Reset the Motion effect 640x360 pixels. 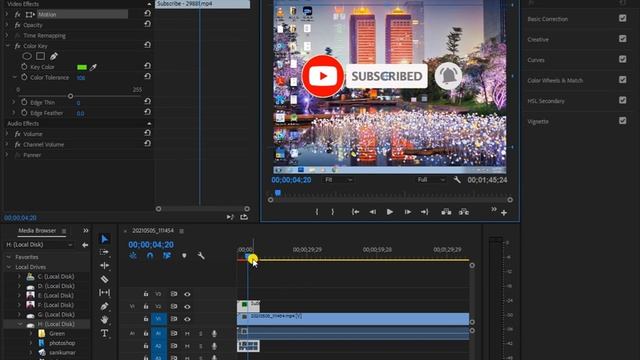147,13
